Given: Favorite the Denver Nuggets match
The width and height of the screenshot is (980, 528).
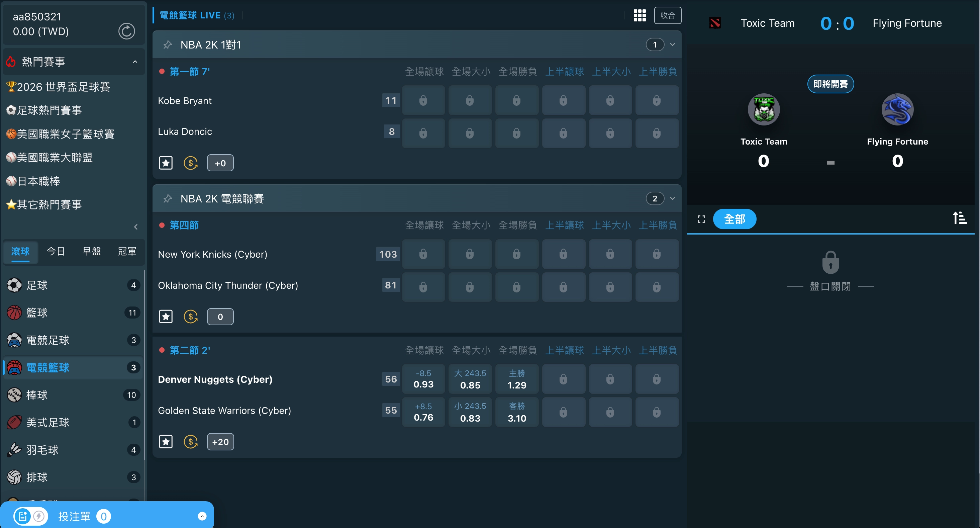Looking at the screenshot, I should [x=166, y=442].
